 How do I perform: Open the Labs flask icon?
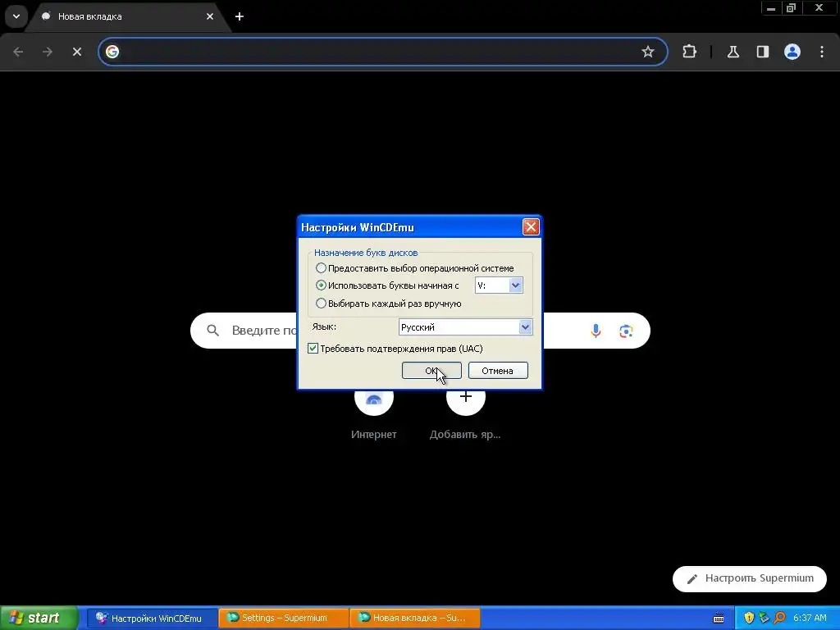pos(733,52)
